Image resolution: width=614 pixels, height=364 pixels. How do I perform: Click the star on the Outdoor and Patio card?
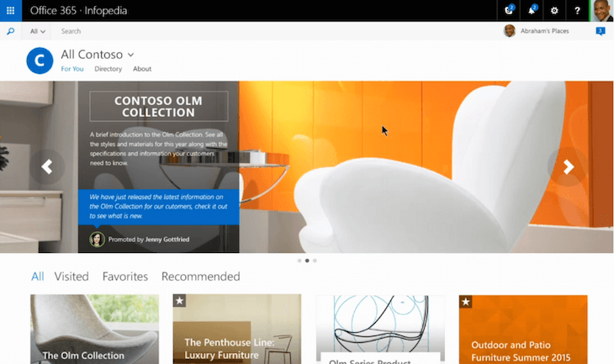(x=466, y=302)
